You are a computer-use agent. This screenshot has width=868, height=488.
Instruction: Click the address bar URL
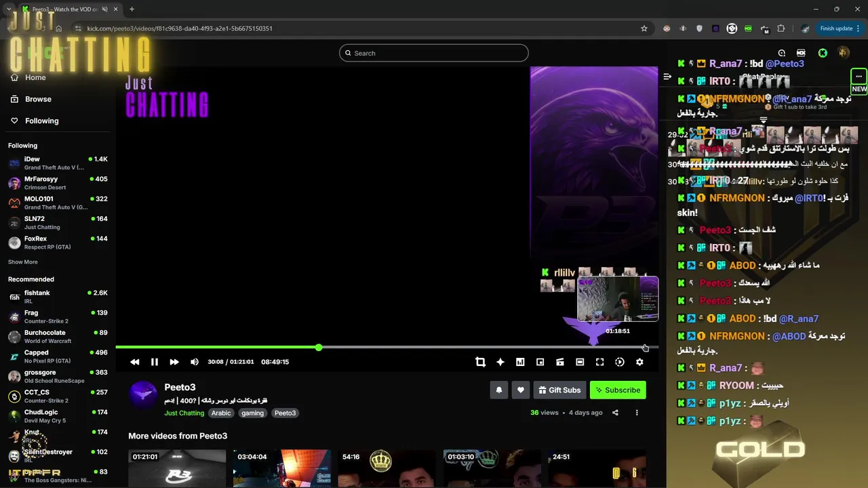point(180,28)
